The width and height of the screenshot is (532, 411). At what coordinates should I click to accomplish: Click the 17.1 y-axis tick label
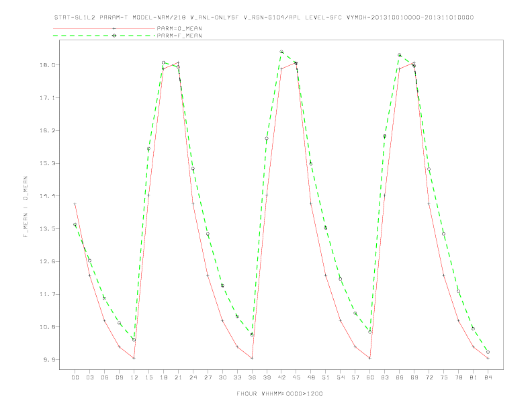click(48, 97)
